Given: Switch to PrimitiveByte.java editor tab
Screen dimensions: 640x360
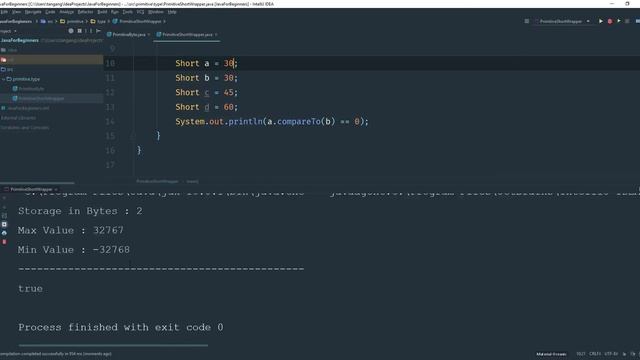Looking at the screenshot, I should tap(128, 35).
